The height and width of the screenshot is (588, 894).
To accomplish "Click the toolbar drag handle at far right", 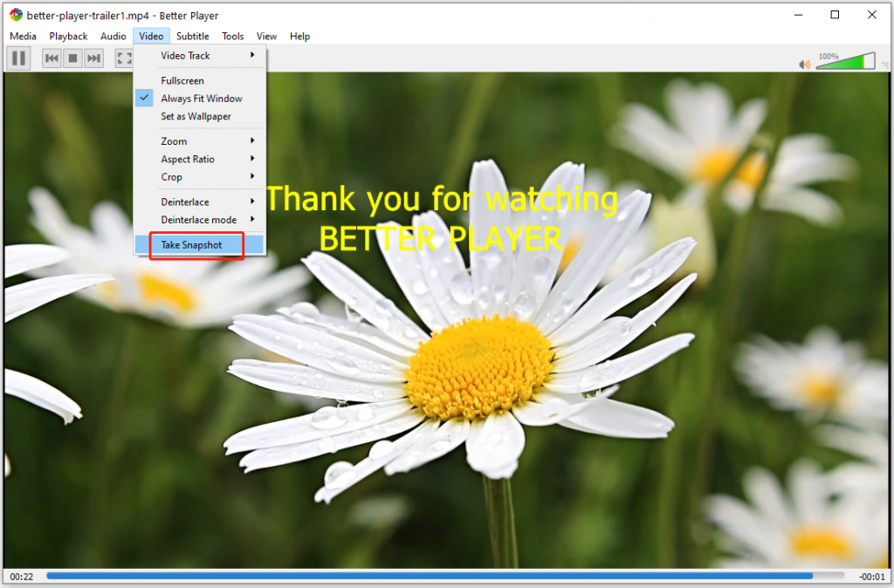I will pyautogui.click(x=885, y=65).
